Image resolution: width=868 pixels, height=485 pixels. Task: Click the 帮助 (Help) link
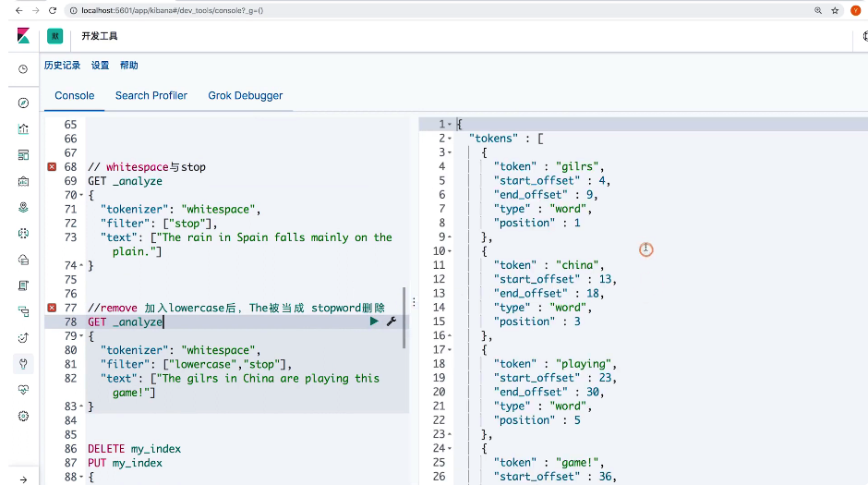coord(128,66)
